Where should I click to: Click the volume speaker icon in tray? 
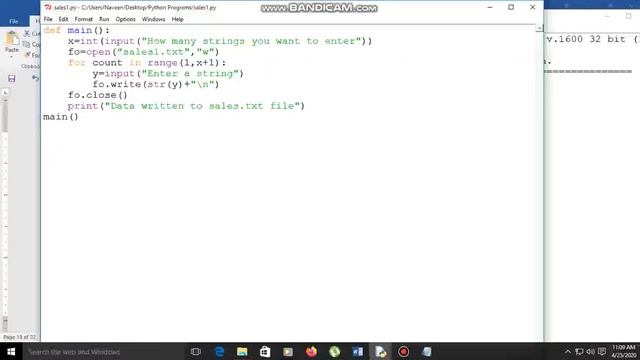tap(590, 351)
